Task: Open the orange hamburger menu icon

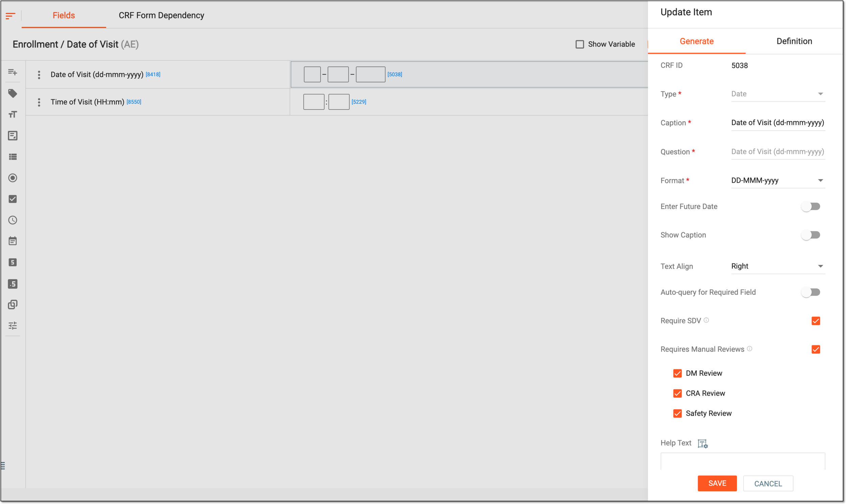Action: pyautogui.click(x=10, y=16)
